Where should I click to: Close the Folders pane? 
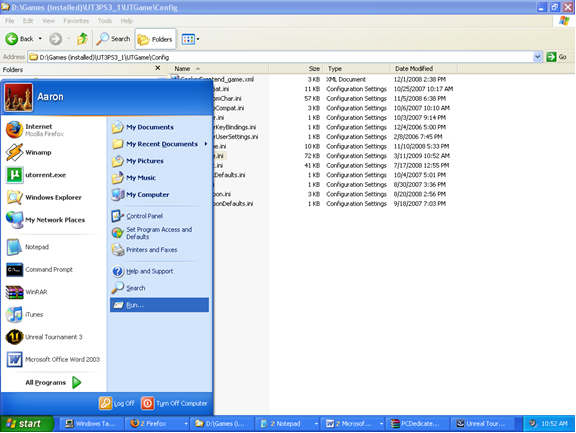click(158, 68)
